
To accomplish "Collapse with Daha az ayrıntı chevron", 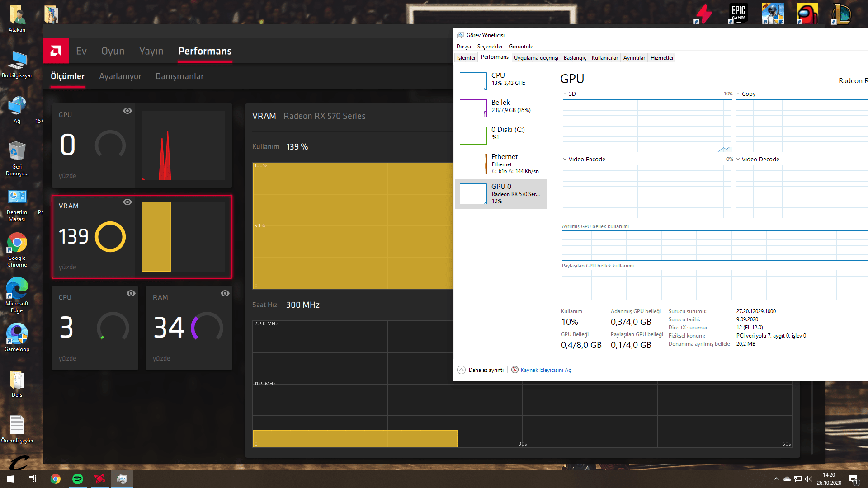I will point(461,370).
